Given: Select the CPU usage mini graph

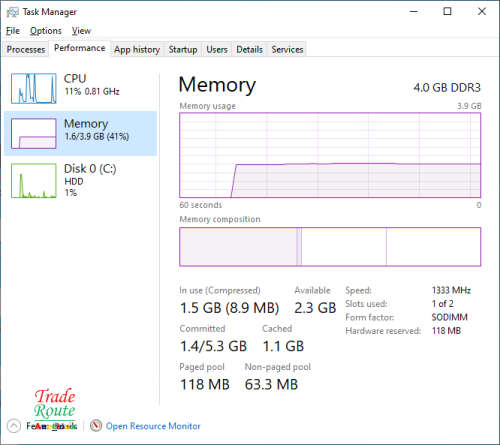Looking at the screenshot, I should pyautogui.click(x=34, y=88).
